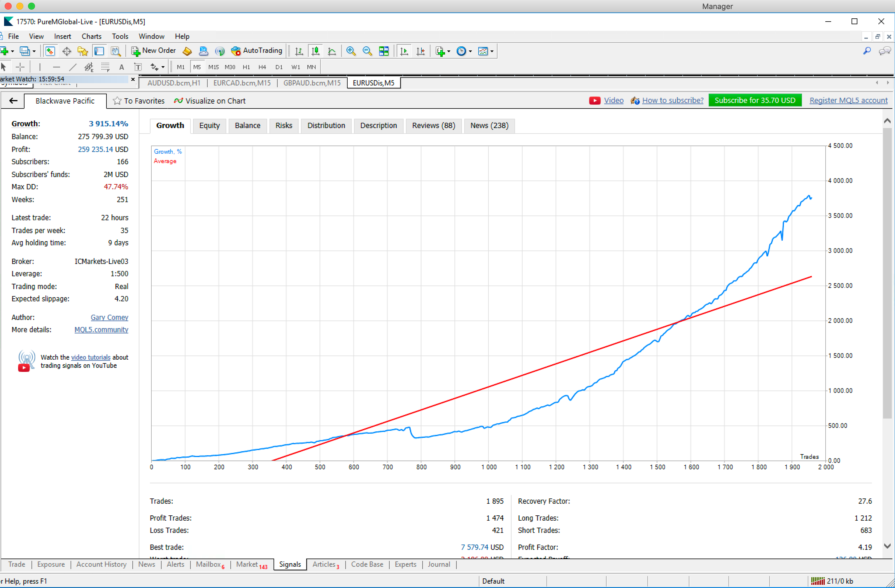Viewport: 895px width, 588px height.
Task: Switch to bar chart display
Action: [x=299, y=51]
